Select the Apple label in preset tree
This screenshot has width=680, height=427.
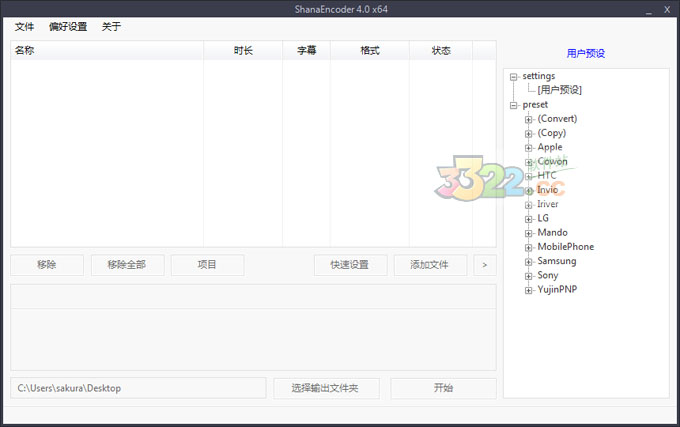[x=550, y=147]
